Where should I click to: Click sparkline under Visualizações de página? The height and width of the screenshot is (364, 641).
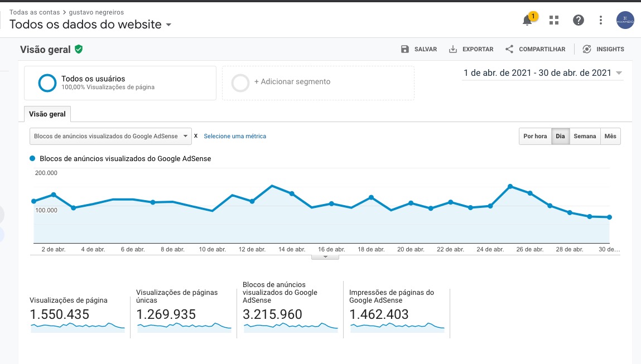(x=78, y=327)
